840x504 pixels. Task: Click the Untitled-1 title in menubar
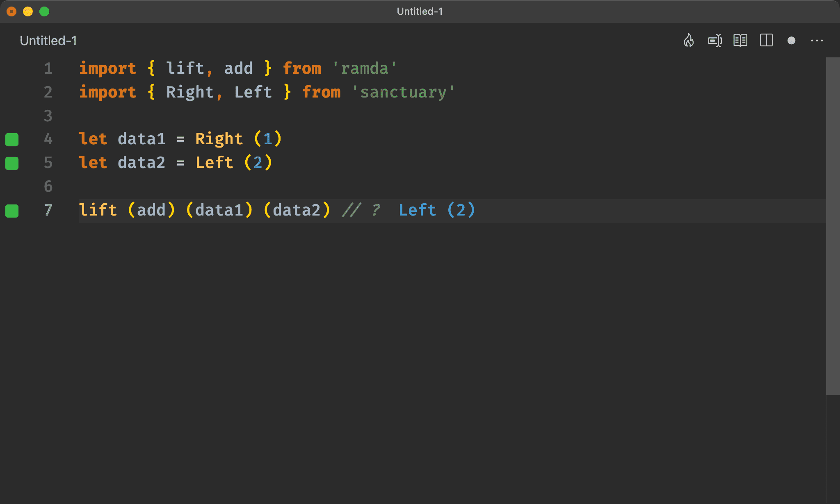coord(420,11)
